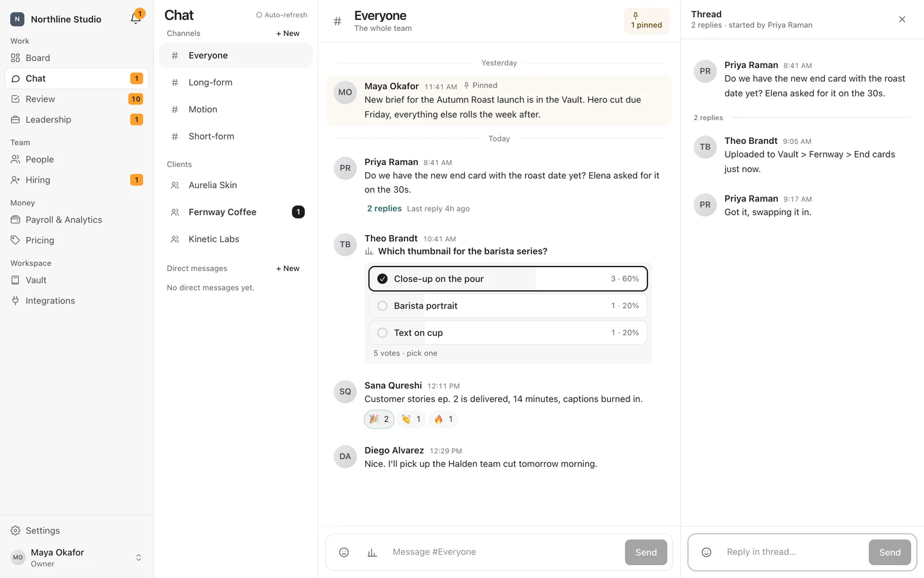Click the Northline Studio workspace logo

click(17, 19)
